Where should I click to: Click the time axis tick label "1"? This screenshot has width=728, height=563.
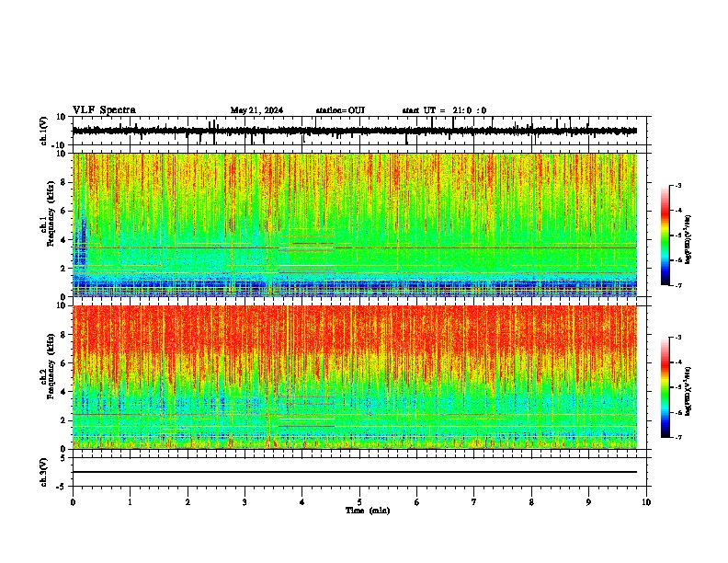[130, 502]
